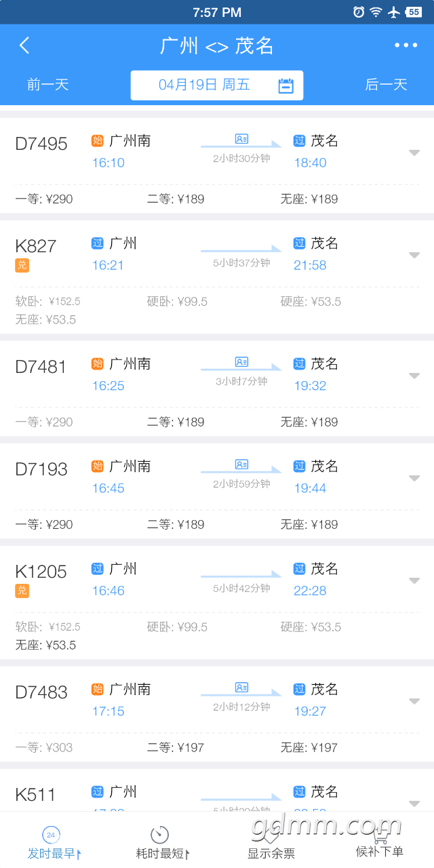The width and height of the screenshot is (434, 868).
Task: Open the calendar icon in date field
Action: (x=286, y=85)
